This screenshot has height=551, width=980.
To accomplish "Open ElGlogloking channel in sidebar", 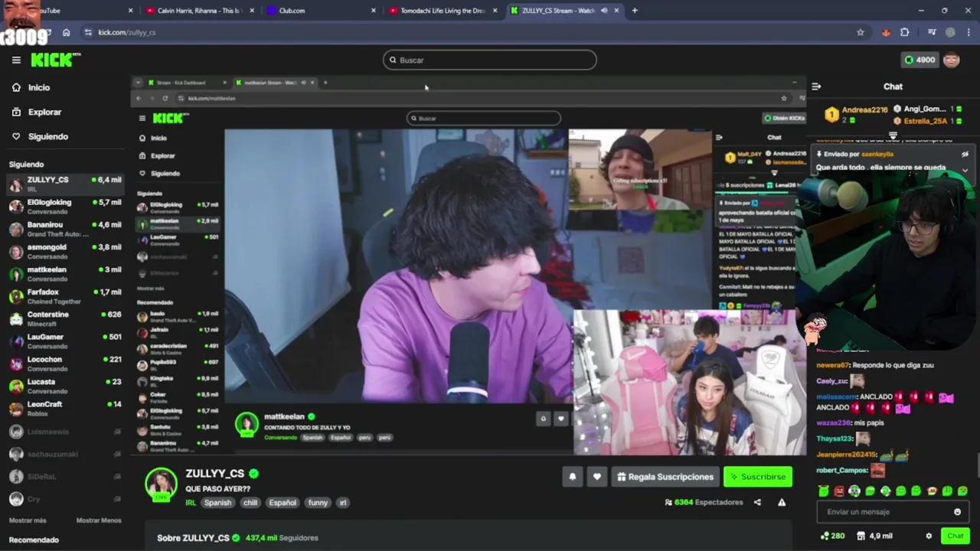I will pyautogui.click(x=65, y=207).
